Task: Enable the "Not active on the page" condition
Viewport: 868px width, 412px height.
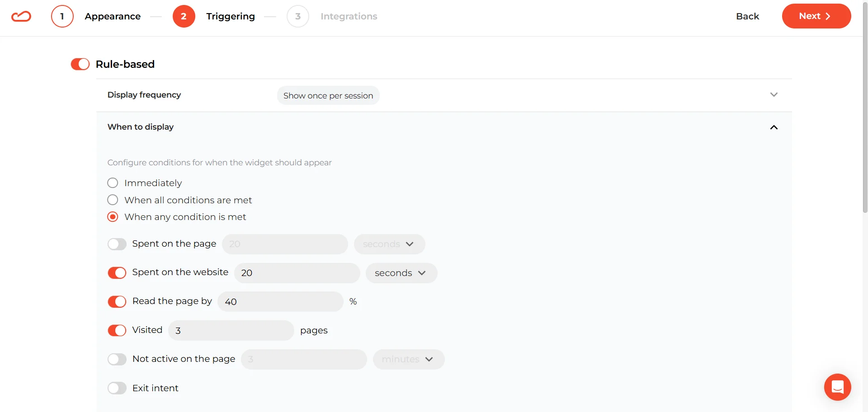Action: (x=117, y=359)
